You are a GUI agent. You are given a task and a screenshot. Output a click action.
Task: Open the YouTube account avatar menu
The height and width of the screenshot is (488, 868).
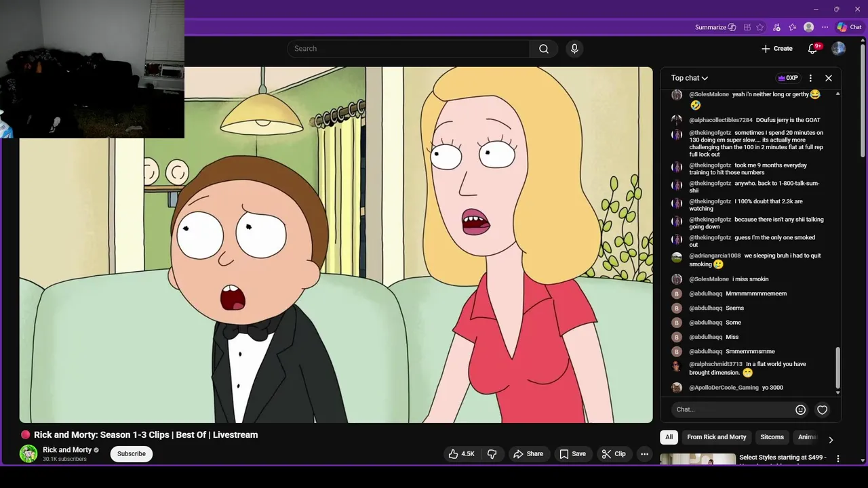click(839, 49)
